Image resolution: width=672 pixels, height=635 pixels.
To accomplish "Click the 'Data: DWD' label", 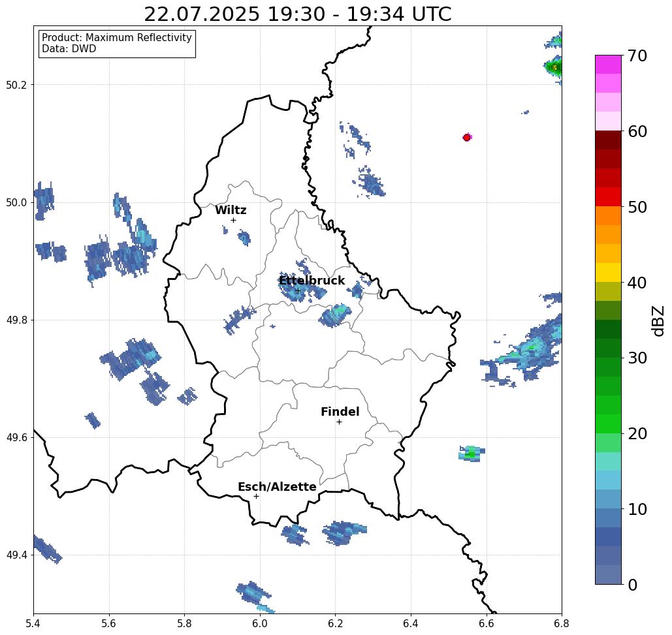I will (69, 49).
